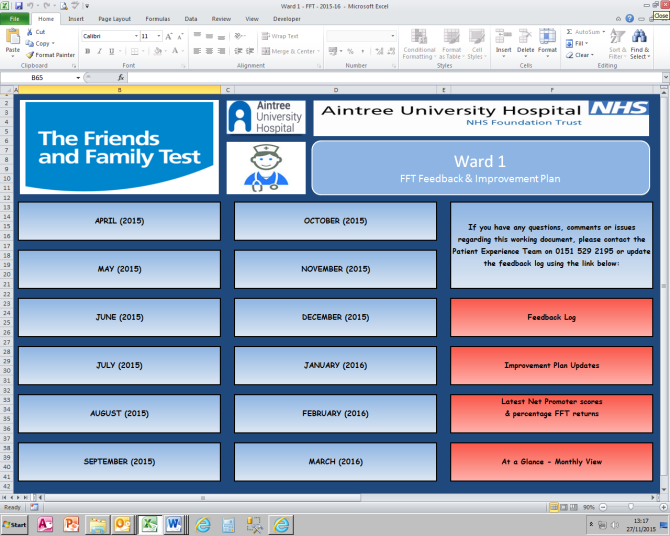Switch to the Developer tab
Screen dimensions: 670x536
[x=287, y=19]
